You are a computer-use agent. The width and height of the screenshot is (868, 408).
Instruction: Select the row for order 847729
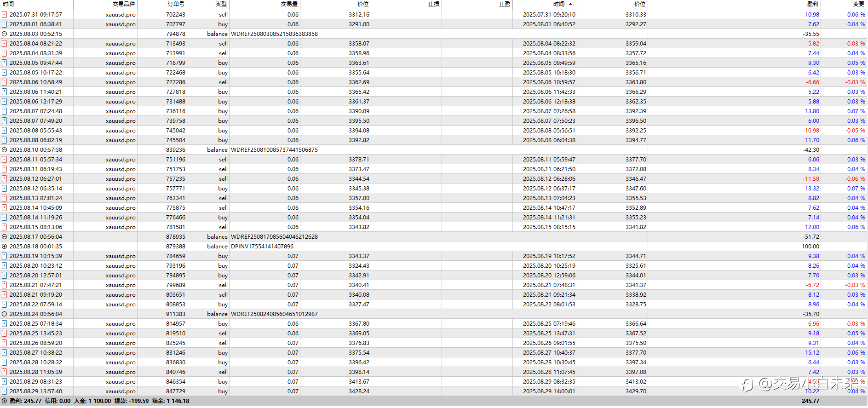(x=434, y=391)
